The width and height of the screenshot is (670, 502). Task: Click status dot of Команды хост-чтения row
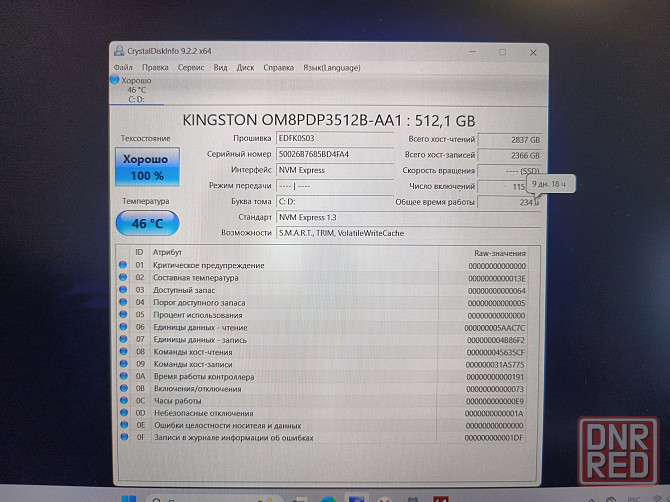tap(123, 352)
